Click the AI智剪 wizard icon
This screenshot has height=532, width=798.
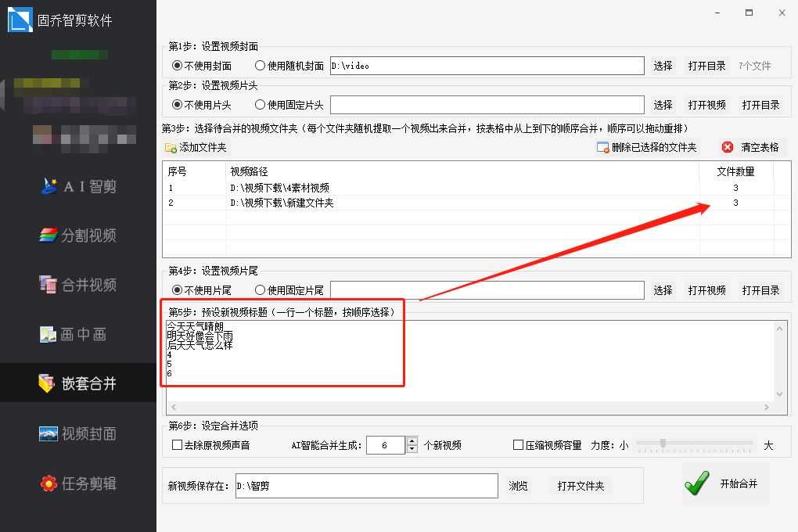pos(49,186)
